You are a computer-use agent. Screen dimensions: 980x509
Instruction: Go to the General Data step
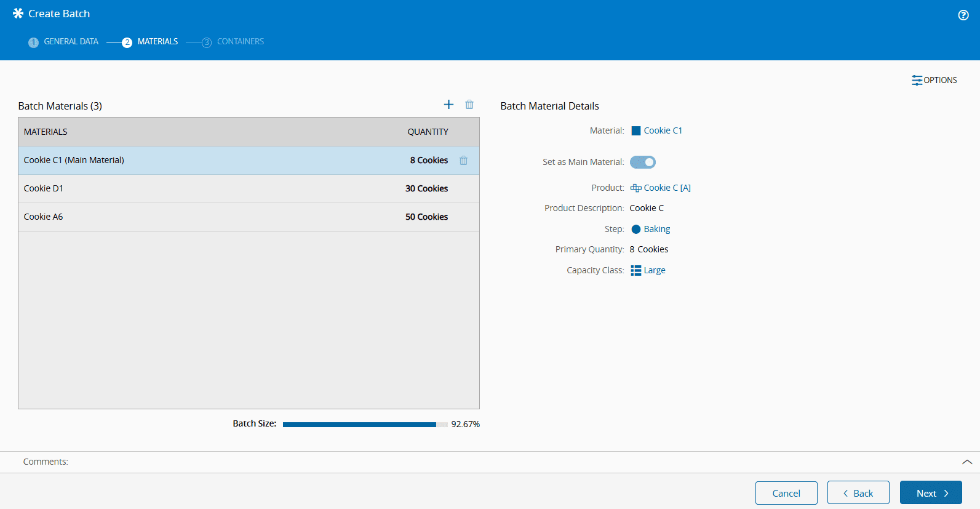[64, 42]
